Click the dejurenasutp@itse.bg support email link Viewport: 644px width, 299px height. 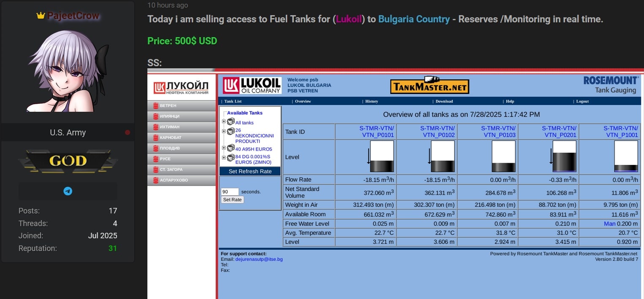click(x=259, y=259)
